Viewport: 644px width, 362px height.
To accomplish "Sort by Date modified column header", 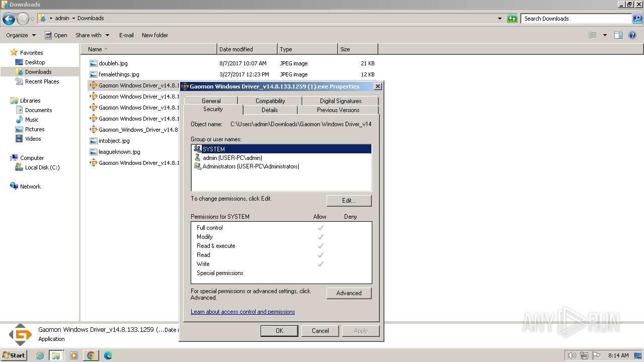I will [x=247, y=49].
